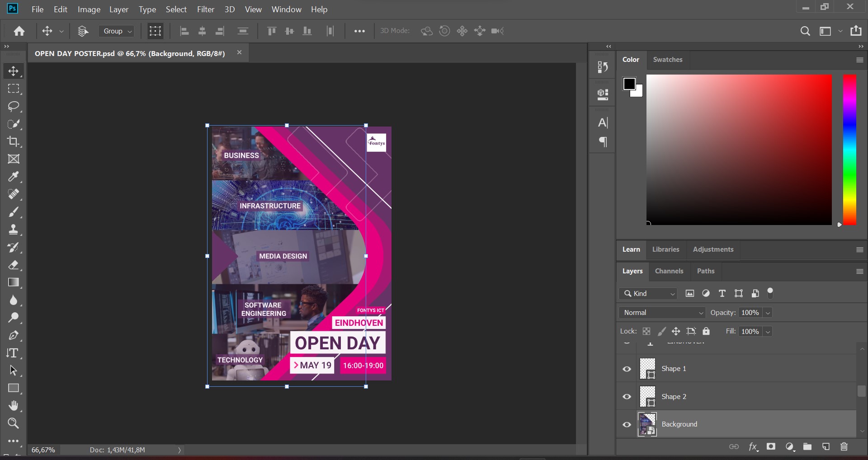Hide the Shape 1 layer

click(x=627, y=369)
